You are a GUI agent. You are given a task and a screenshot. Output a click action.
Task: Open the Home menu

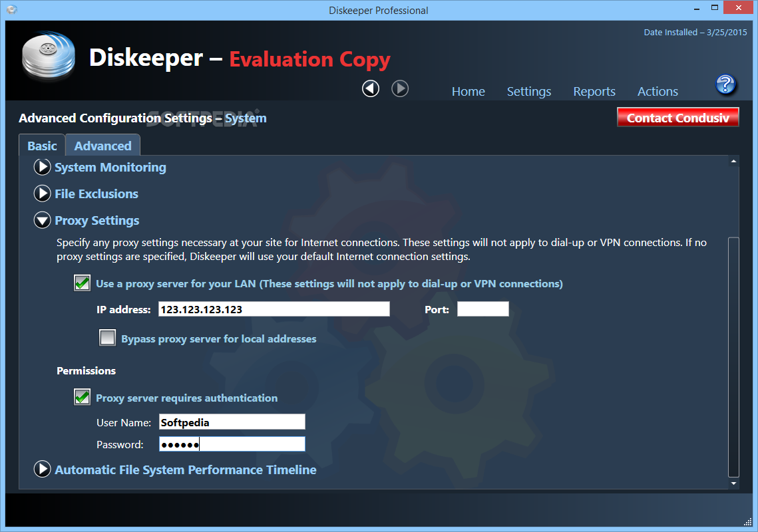point(468,91)
